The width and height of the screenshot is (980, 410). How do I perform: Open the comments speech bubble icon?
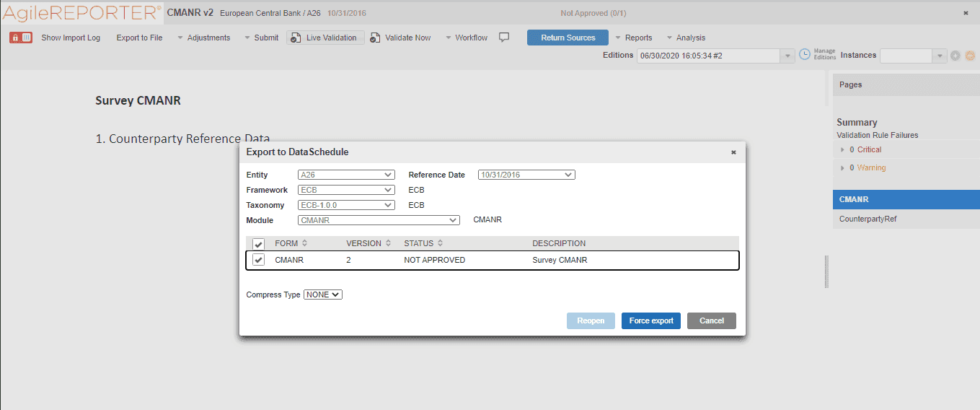point(504,38)
